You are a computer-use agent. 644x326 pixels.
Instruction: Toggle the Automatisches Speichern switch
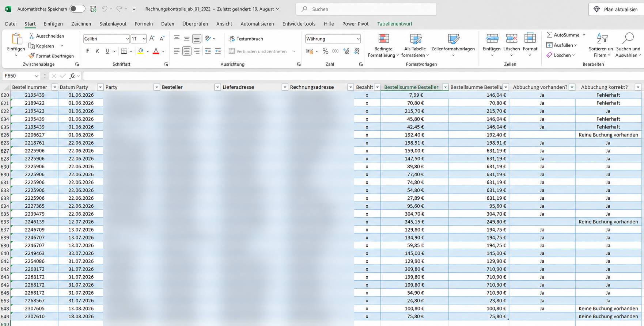click(77, 9)
